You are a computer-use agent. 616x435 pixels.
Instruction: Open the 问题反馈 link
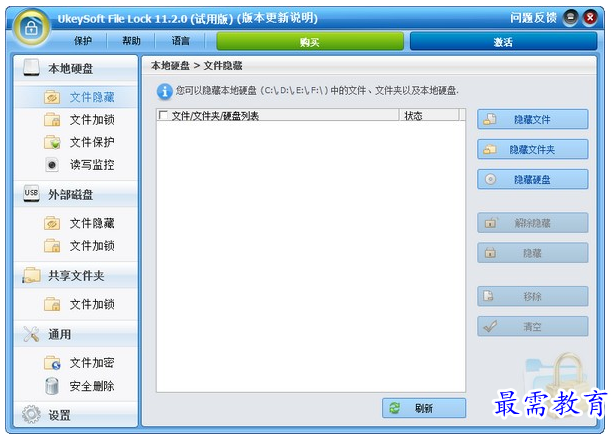click(x=533, y=18)
